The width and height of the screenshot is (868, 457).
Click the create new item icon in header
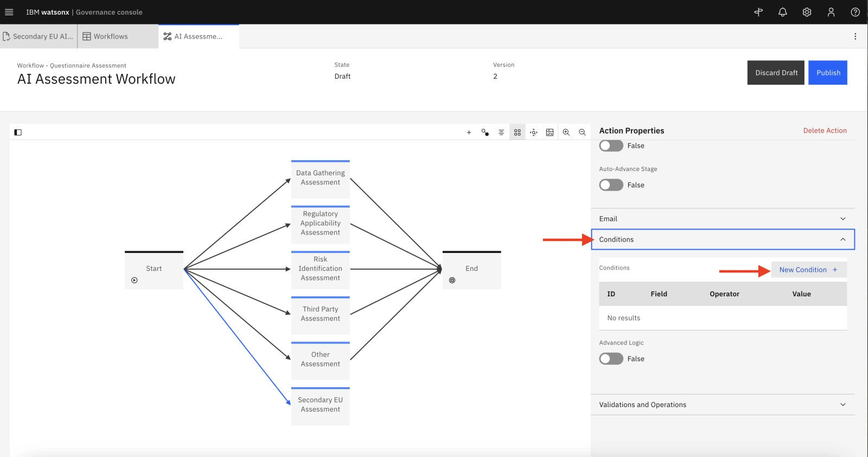click(758, 12)
